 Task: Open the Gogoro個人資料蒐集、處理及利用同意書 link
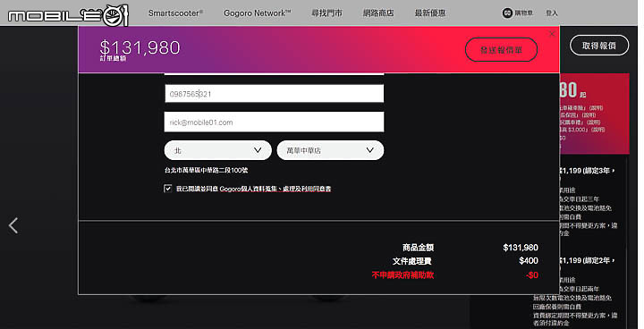pyautogui.click(x=275, y=189)
